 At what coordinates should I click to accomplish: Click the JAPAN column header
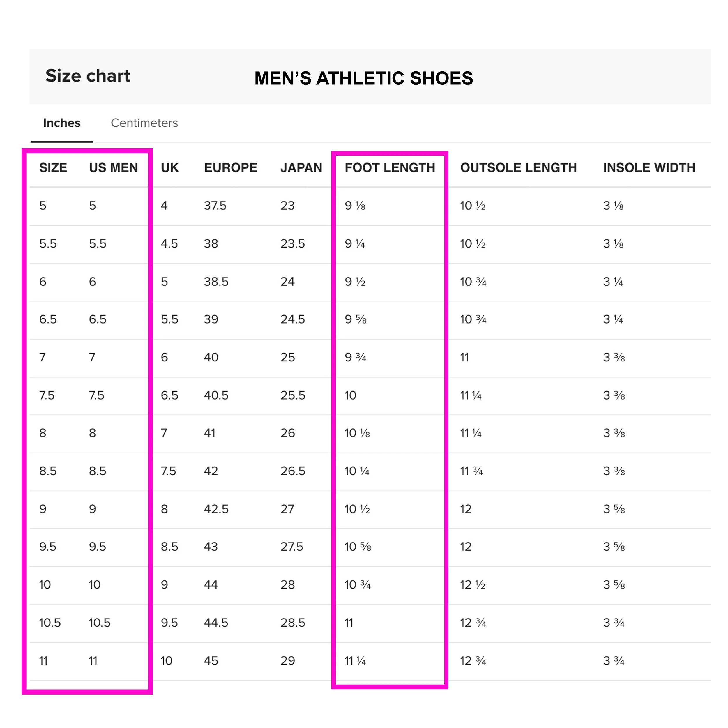point(301,168)
